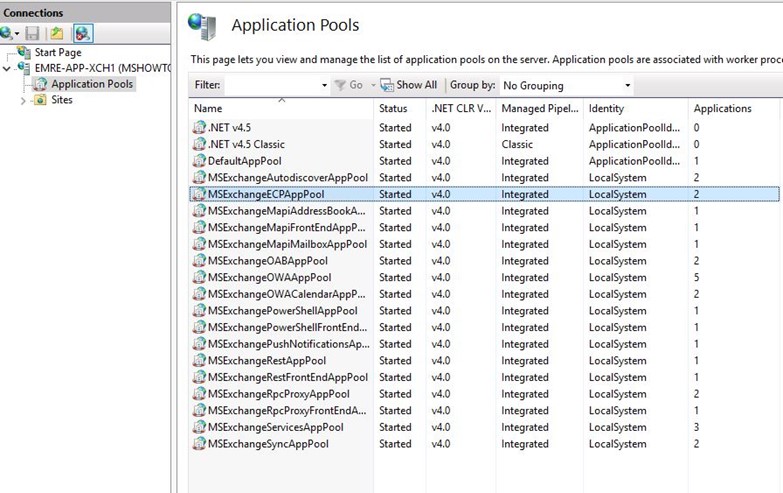Click the MSExchangeOABAppPool row icon
Screen dimensions: 783x493
[199, 261]
